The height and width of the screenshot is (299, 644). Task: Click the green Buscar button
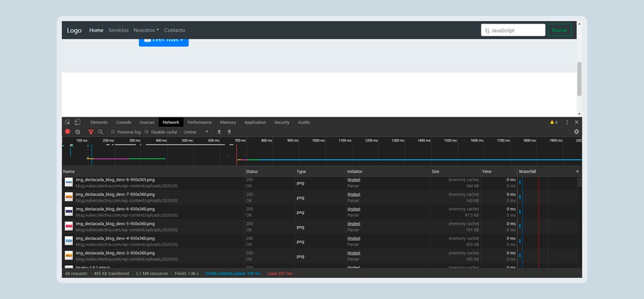coord(560,30)
